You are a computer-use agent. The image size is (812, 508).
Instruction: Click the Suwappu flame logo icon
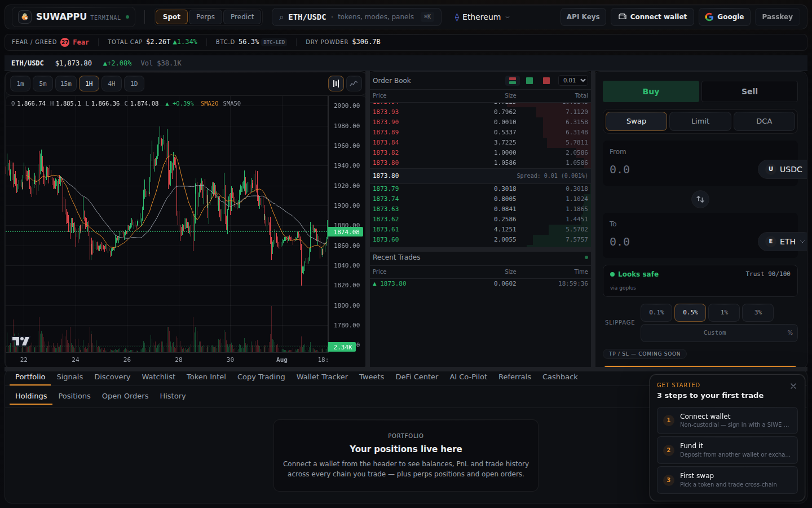point(25,17)
